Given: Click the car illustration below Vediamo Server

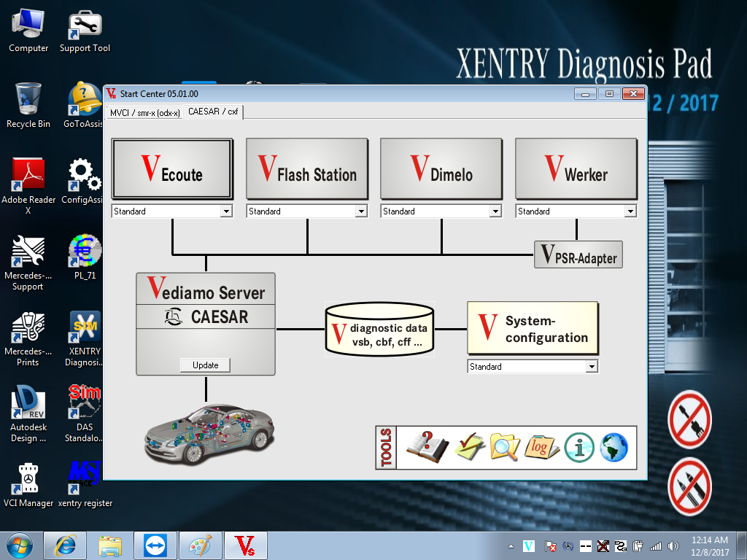Looking at the screenshot, I should click(x=209, y=435).
